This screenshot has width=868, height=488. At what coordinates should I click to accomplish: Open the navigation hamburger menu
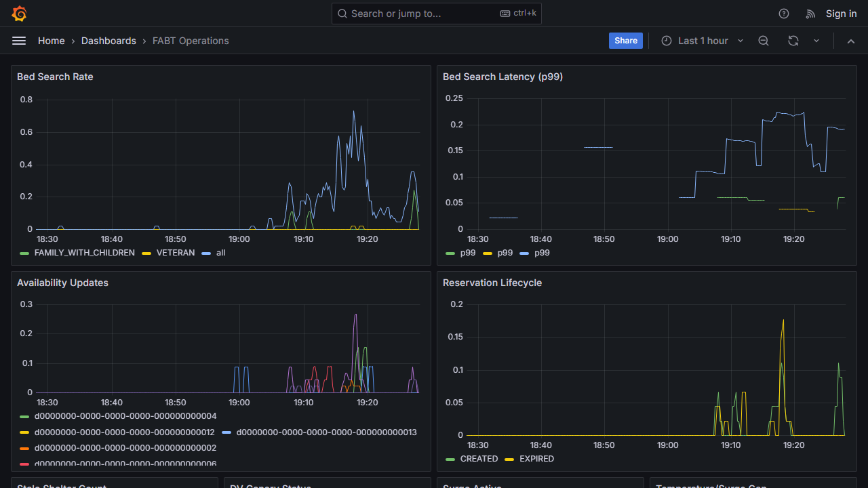pyautogui.click(x=19, y=41)
